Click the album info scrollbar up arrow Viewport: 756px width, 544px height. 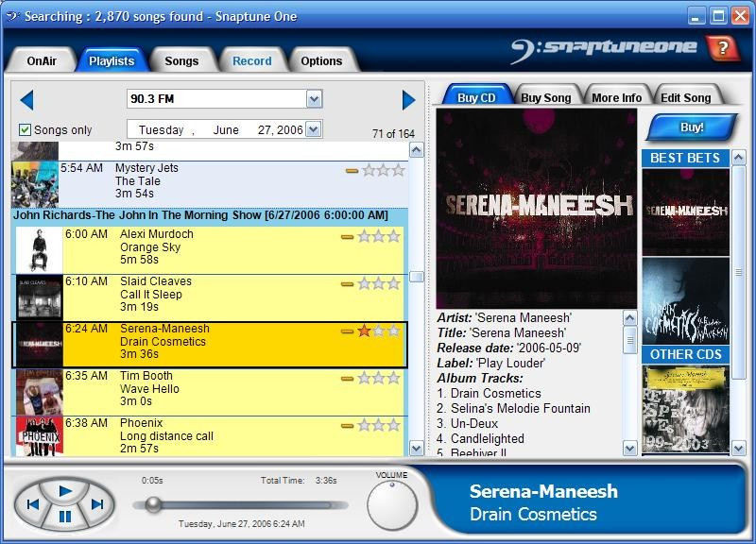(629, 318)
